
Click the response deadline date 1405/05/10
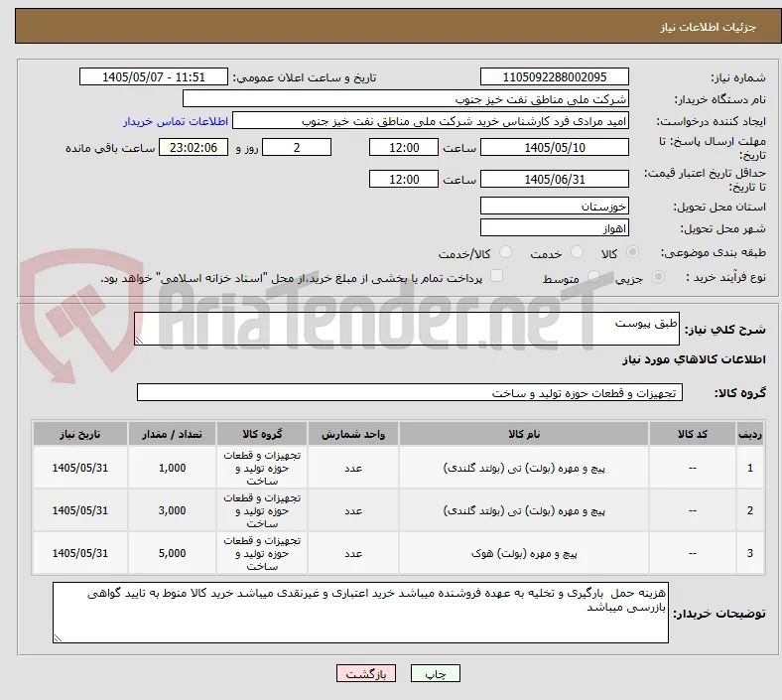pyautogui.click(x=554, y=147)
